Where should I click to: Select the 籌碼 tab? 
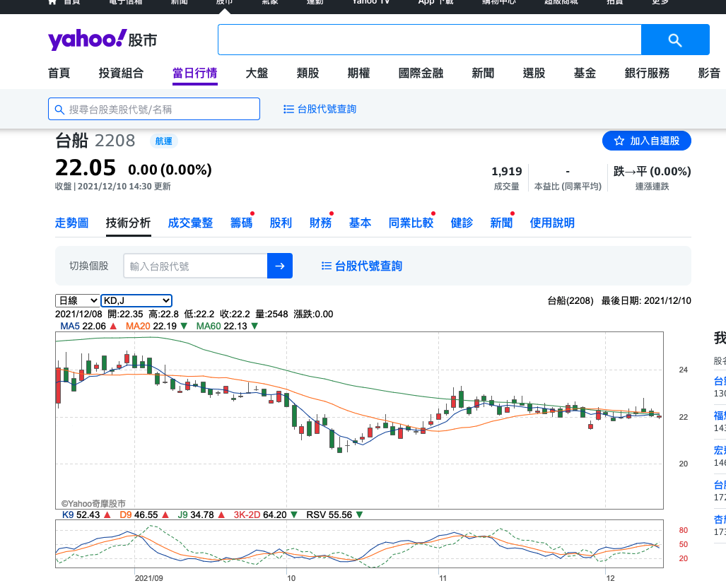coord(241,223)
